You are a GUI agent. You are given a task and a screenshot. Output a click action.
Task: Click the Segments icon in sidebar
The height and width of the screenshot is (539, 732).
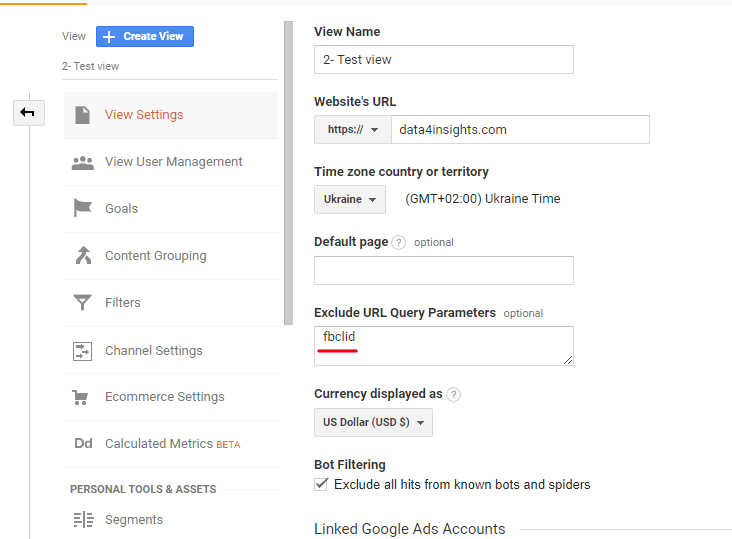point(83,520)
